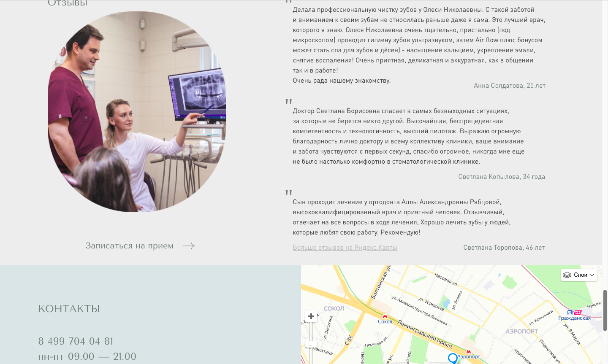Viewport: 608px width, 364px height.
Task: Open Записаться на прием link
Action: tap(130, 246)
